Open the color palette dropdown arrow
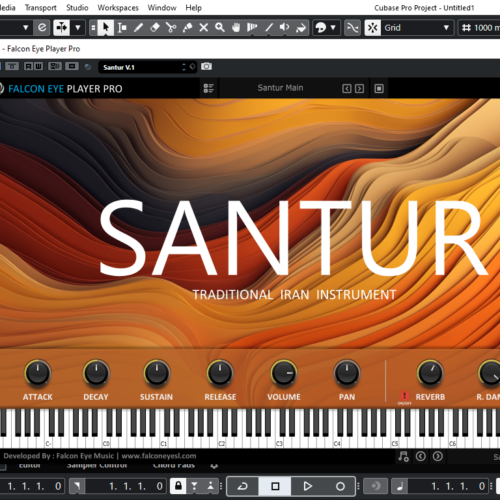 333,28
